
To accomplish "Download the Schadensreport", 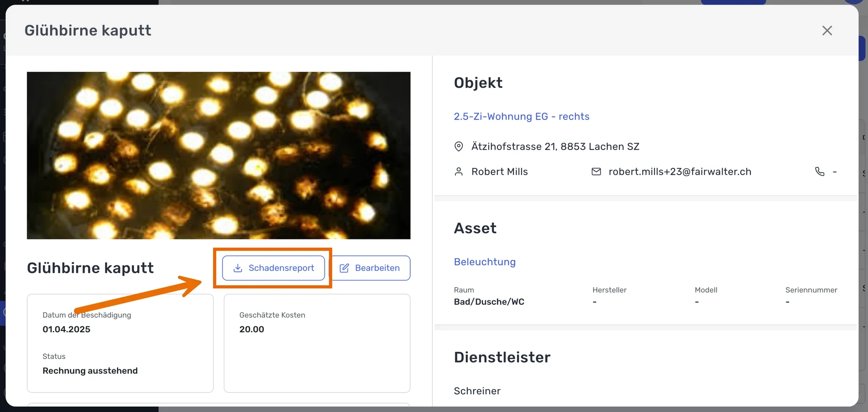I will [273, 268].
